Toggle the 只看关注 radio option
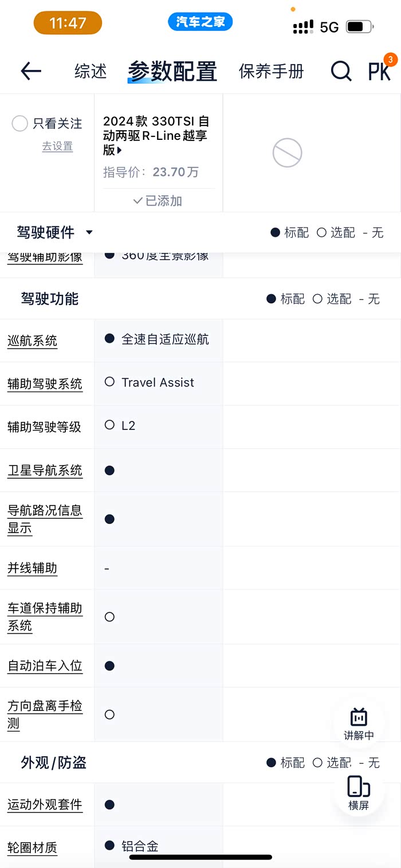401x868 pixels. pyautogui.click(x=20, y=123)
